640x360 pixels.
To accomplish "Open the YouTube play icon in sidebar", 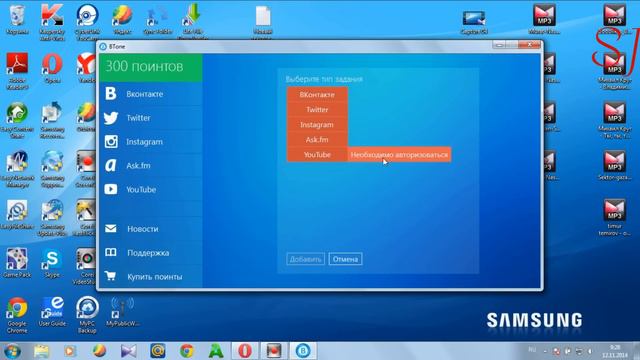I will [111, 189].
